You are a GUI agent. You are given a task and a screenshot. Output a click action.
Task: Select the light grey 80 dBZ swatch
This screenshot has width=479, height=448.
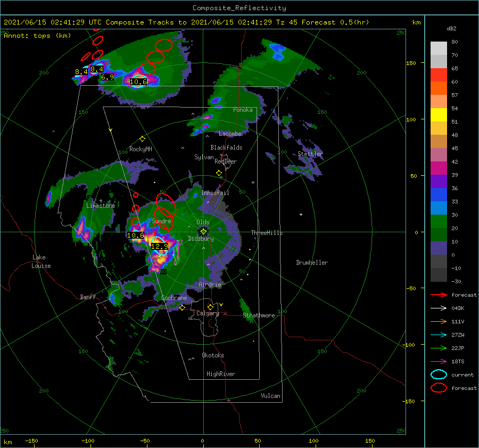pyautogui.click(x=439, y=48)
